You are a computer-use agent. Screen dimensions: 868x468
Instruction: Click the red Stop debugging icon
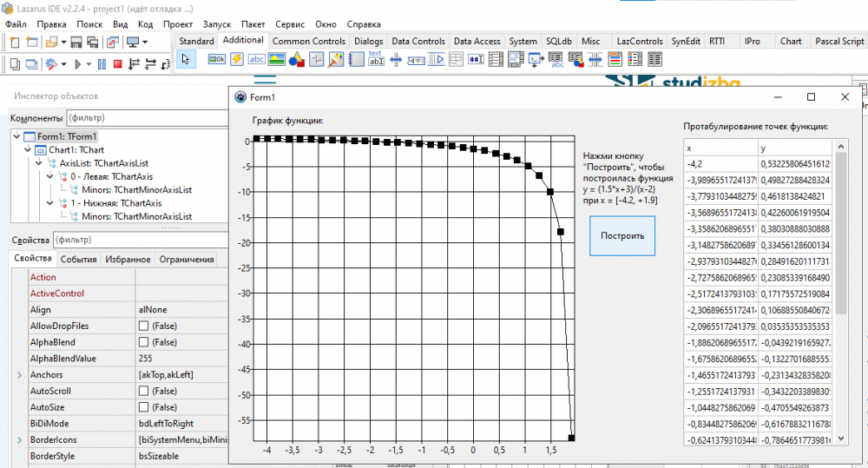118,63
